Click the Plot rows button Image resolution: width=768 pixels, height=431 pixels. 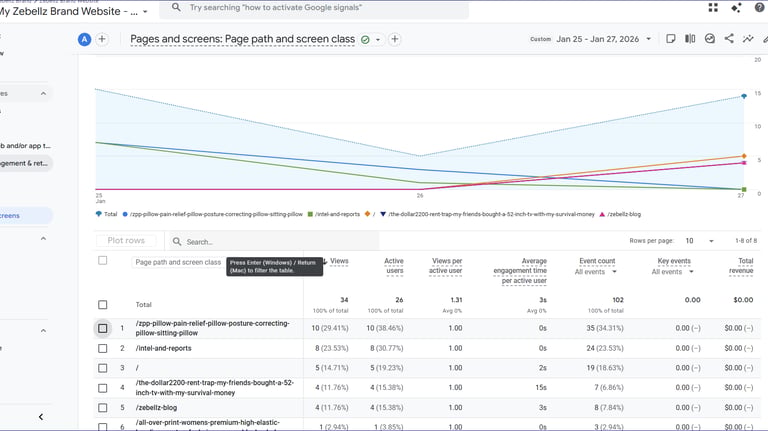click(x=126, y=241)
